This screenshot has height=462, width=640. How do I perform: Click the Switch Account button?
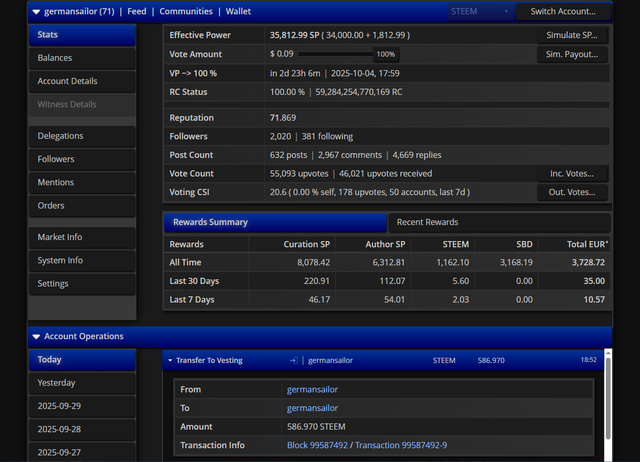563,12
